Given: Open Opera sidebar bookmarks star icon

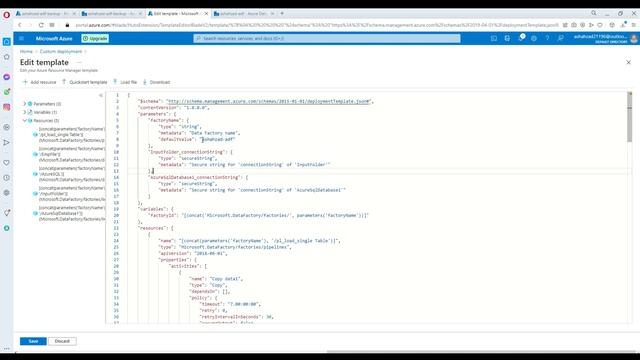Looking at the screenshot, I should point(7,57).
